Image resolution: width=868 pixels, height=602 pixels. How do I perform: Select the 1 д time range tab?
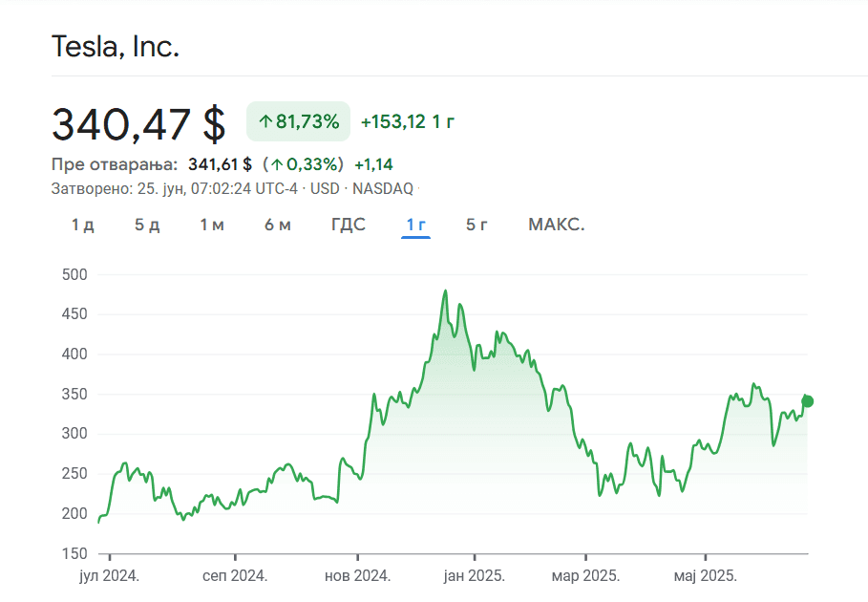83,225
